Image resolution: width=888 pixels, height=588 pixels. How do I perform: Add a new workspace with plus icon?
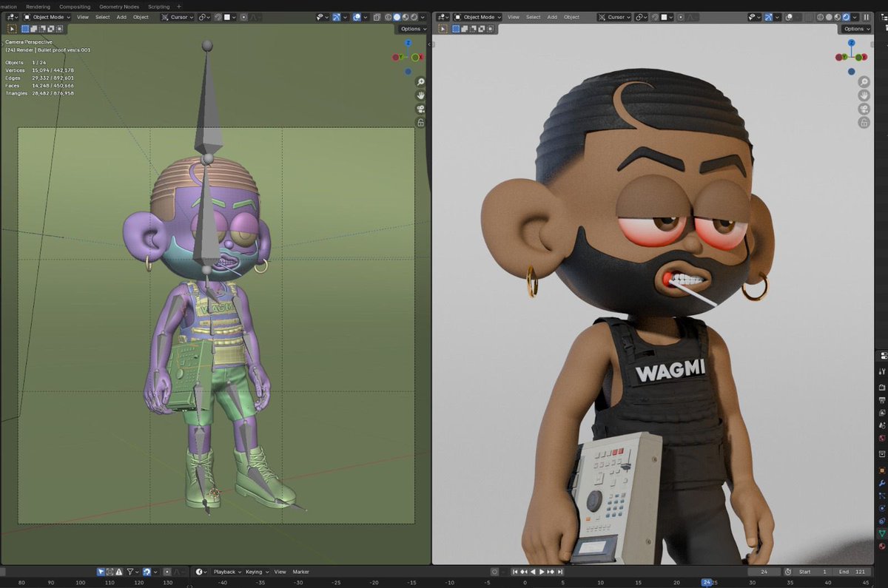coord(179,7)
